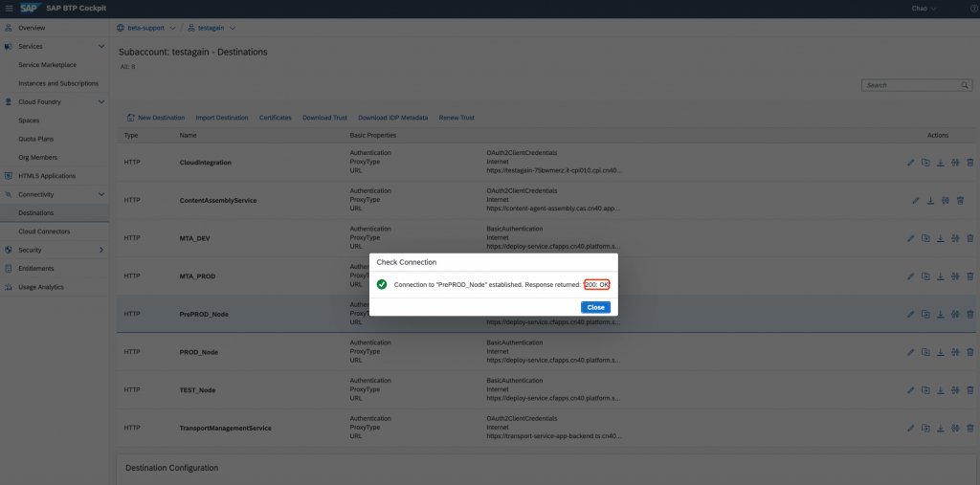Click the search magnifier icon
This screenshot has width=980, height=485.
point(965,85)
